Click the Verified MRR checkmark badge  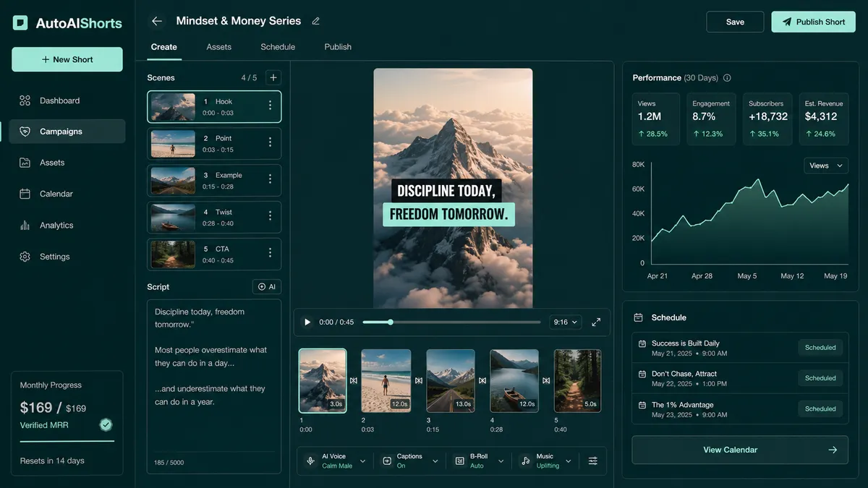pos(106,424)
